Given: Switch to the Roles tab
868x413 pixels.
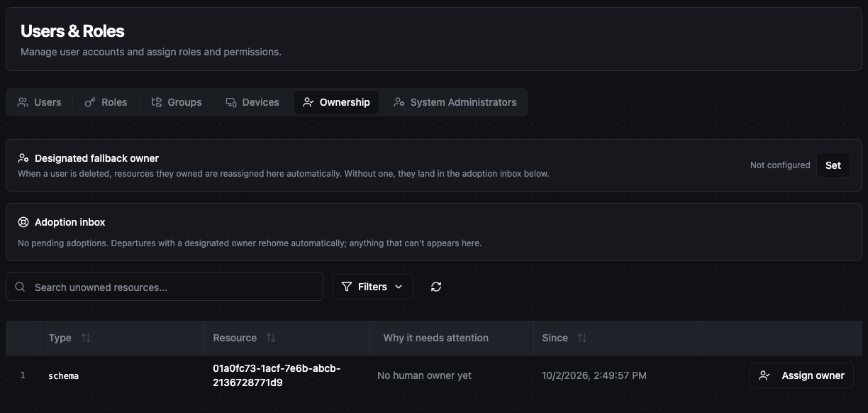Looking at the screenshot, I should pyautogui.click(x=106, y=102).
